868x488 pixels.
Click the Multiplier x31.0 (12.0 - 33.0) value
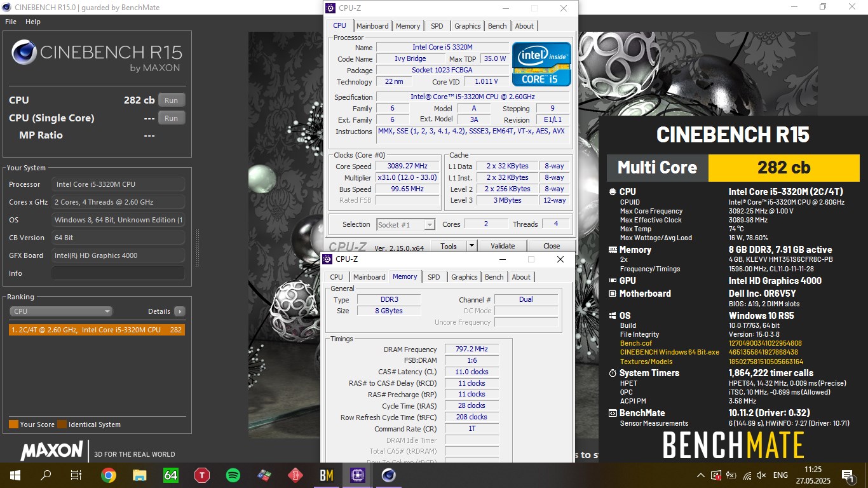pyautogui.click(x=407, y=178)
